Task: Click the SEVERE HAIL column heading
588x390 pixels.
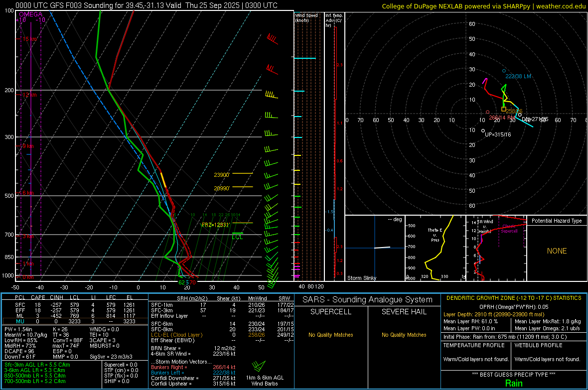Action: 404,312
